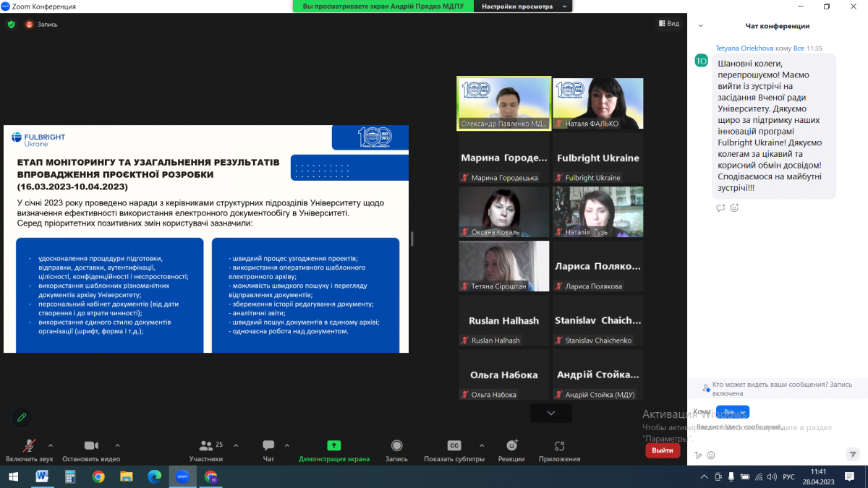
Task: Expand audio options arrow beside microphone
Action: 51,445
